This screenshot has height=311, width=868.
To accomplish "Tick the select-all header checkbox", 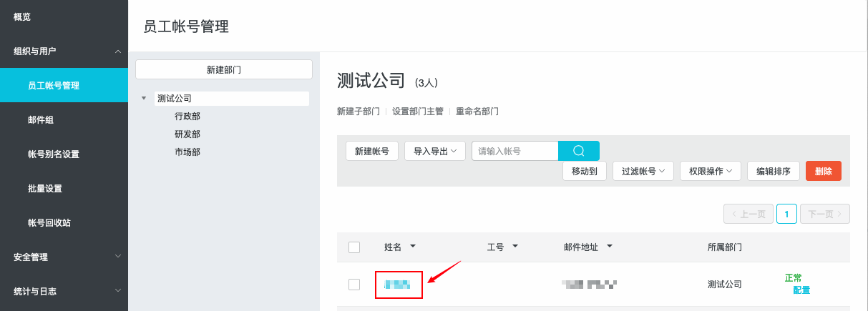I will pyautogui.click(x=354, y=247).
